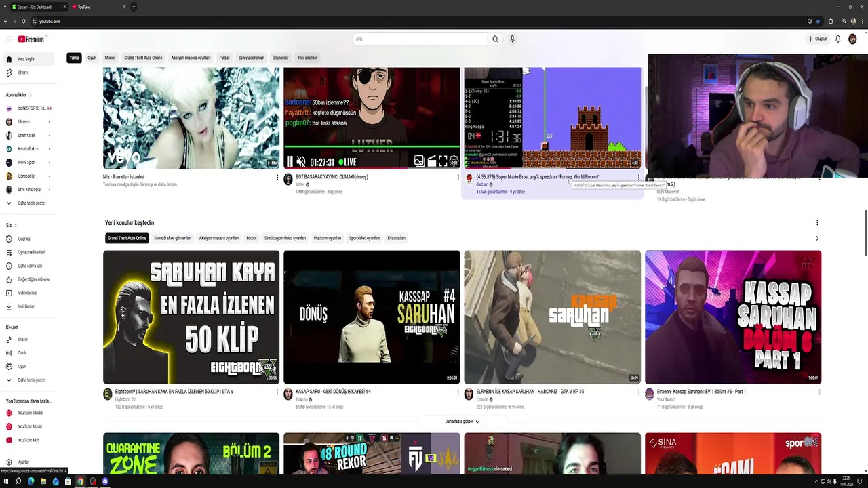Image resolution: width=868 pixels, height=488 pixels.
Task: Pause the inline live preview video
Action: 290,162
